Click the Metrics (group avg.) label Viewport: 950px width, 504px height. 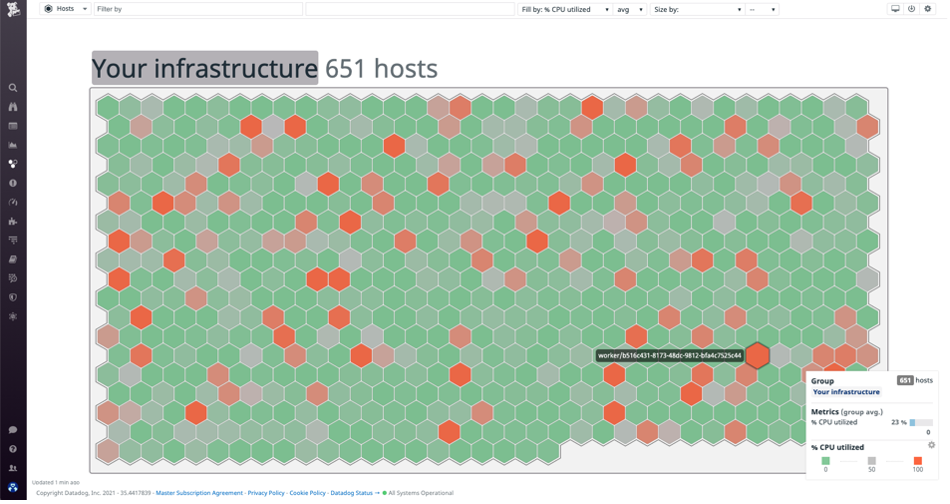click(847, 412)
